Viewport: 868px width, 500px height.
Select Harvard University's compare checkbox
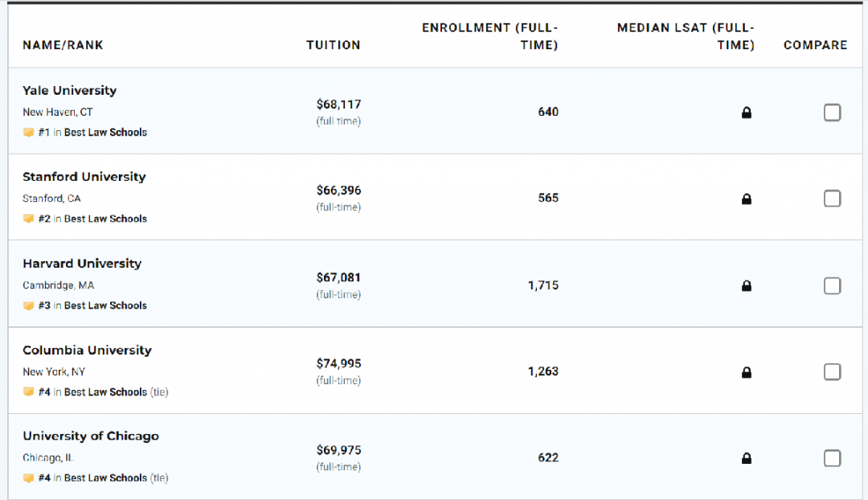click(x=832, y=285)
